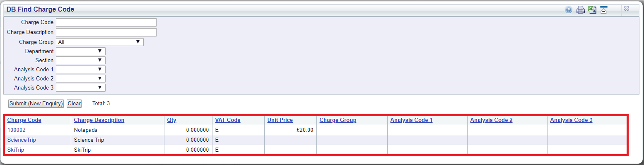The height and width of the screenshot is (165, 644).
Task: Click the Total: 3 text
Action: click(101, 103)
